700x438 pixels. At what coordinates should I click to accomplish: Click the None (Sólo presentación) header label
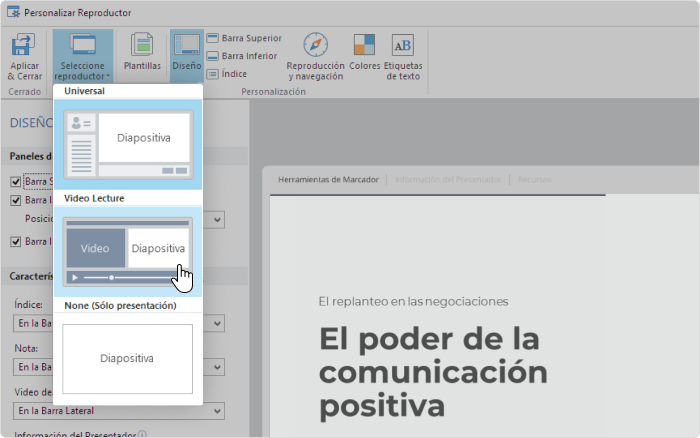[x=121, y=305]
